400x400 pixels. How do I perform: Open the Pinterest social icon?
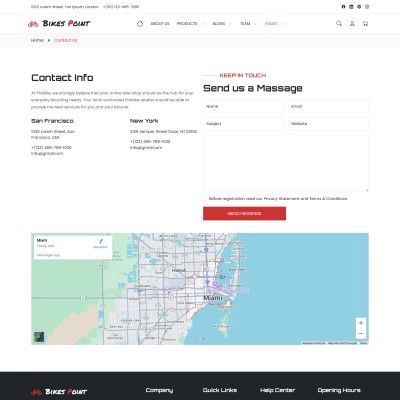(359, 7)
